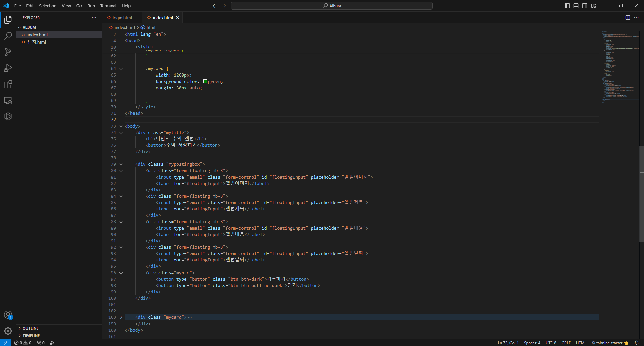Screen dimensions: 644x346
Task: Open the Manage gear icon
Action: click(x=8, y=331)
